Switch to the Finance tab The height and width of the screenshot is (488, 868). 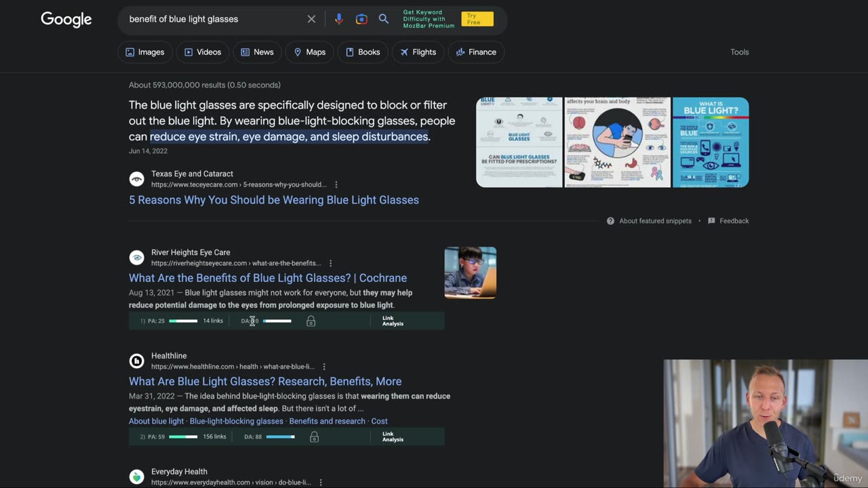[476, 52]
